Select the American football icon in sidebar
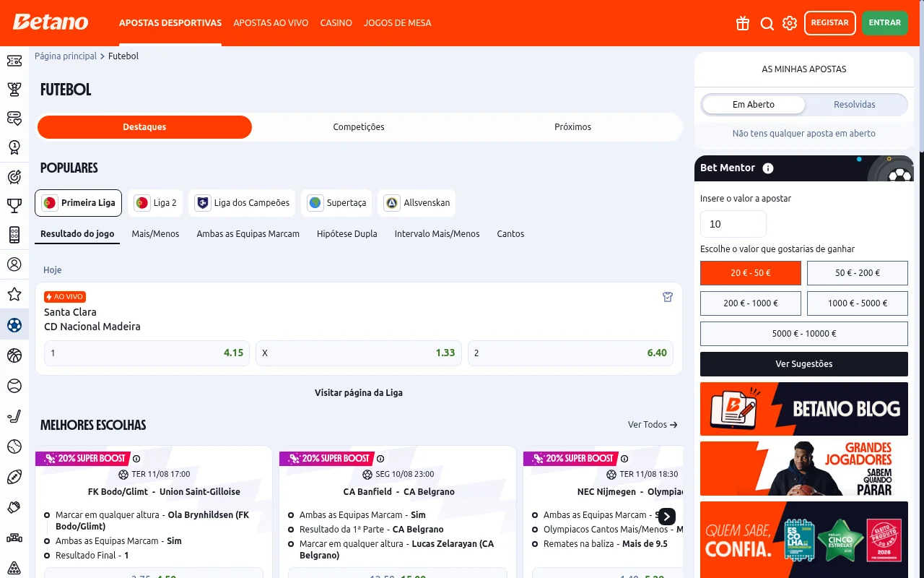The image size is (924, 578). 14,477
